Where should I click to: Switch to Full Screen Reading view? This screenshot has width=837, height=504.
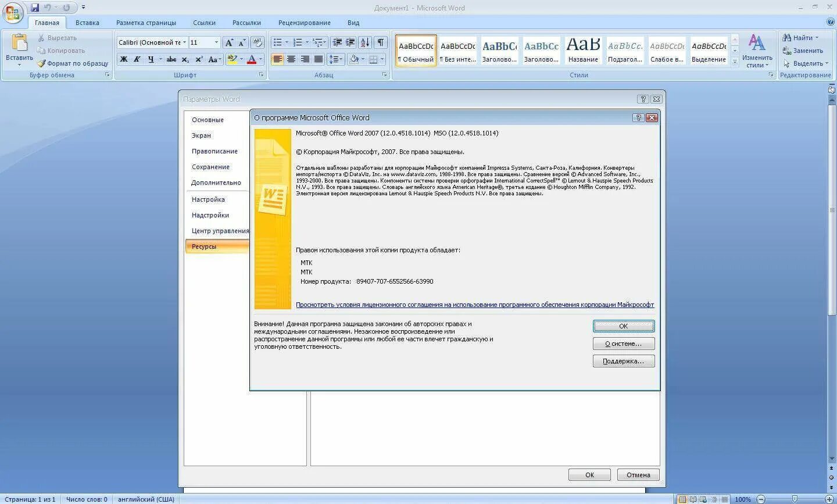[693, 499]
